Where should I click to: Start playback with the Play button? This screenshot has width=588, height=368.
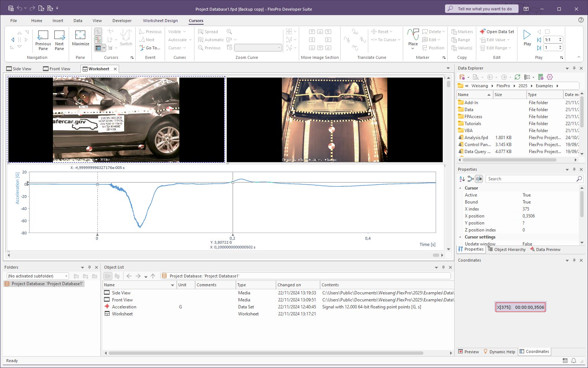click(527, 35)
